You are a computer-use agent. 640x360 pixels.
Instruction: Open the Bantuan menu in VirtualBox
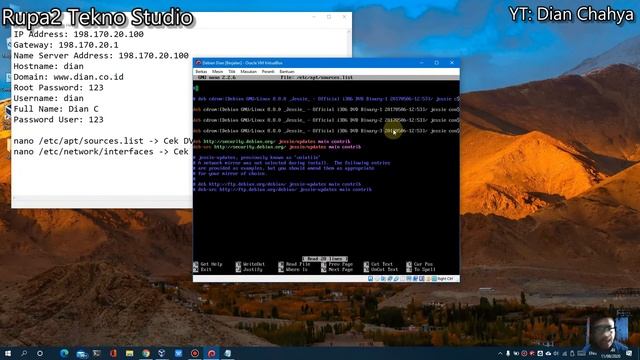click(287, 71)
